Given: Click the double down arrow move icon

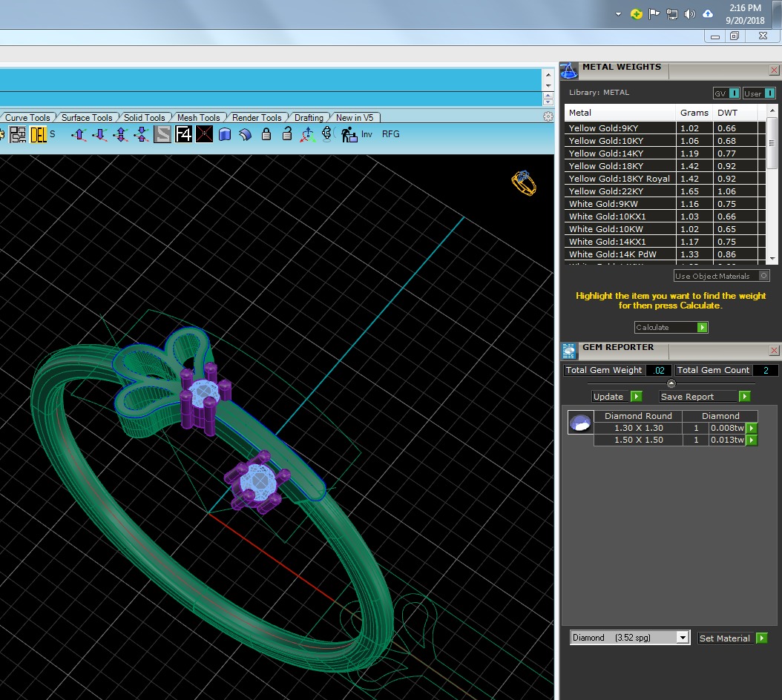Looking at the screenshot, I should pos(142,134).
